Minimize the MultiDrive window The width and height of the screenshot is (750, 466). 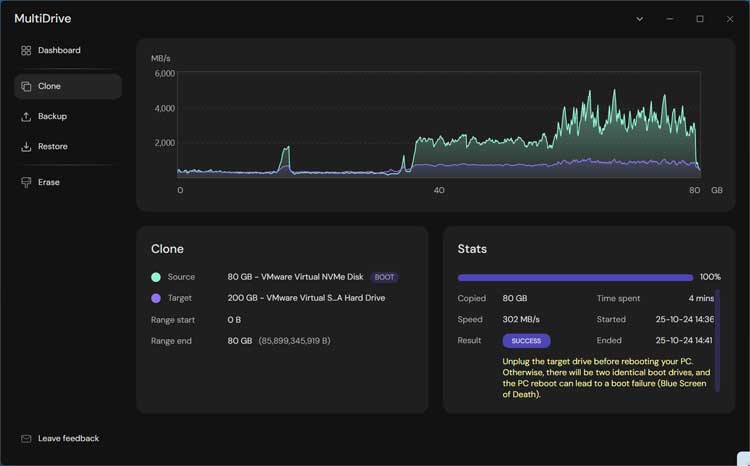pyautogui.click(x=669, y=19)
